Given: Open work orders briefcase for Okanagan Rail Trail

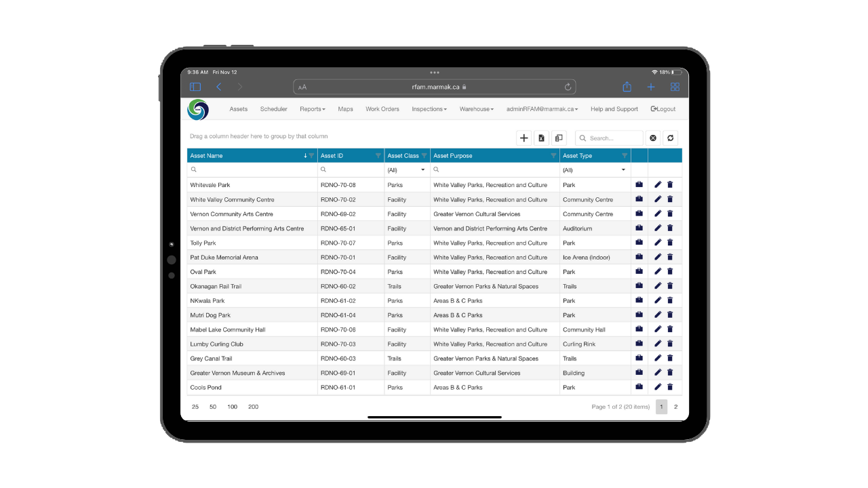Looking at the screenshot, I should [x=638, y=285].
